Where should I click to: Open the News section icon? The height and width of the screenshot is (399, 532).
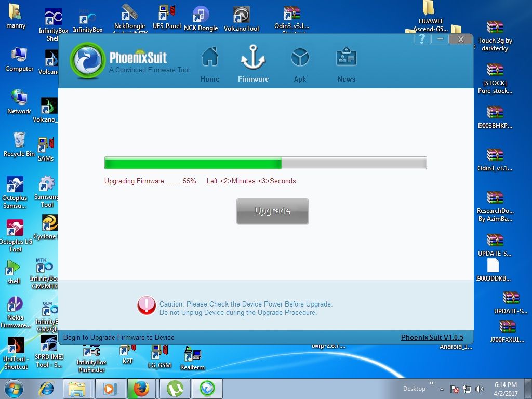click(346, 58)
